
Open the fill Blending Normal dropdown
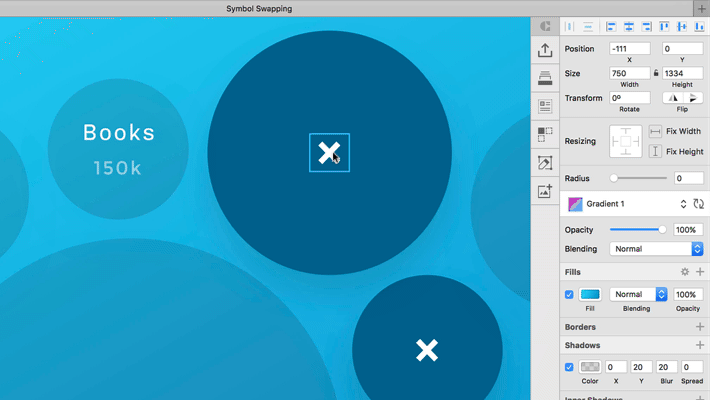click(x=638, y=295)
